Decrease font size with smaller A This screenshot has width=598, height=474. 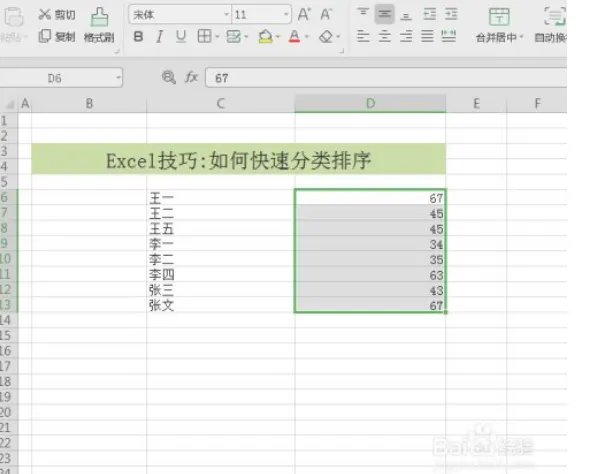click(326, 14)
